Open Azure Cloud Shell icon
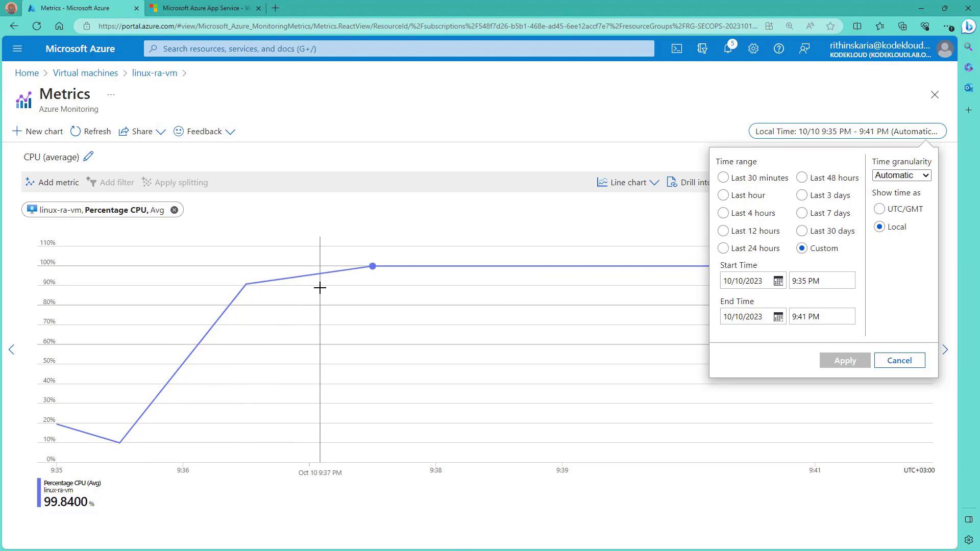 coord(676,48)
